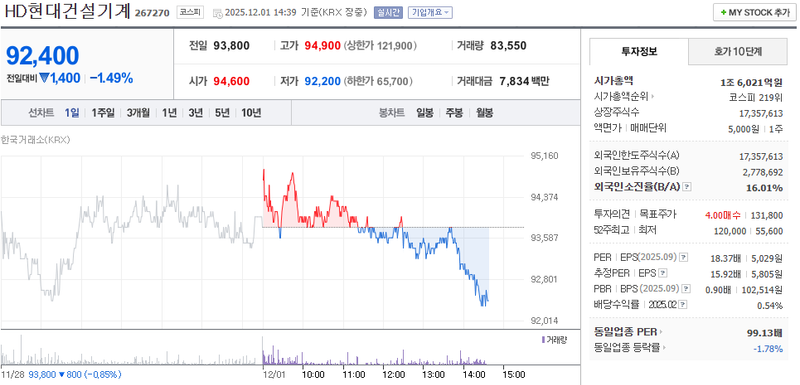Click the 실시간 real-time badge
Screen dimensions: 800x385
coord(388,13)
